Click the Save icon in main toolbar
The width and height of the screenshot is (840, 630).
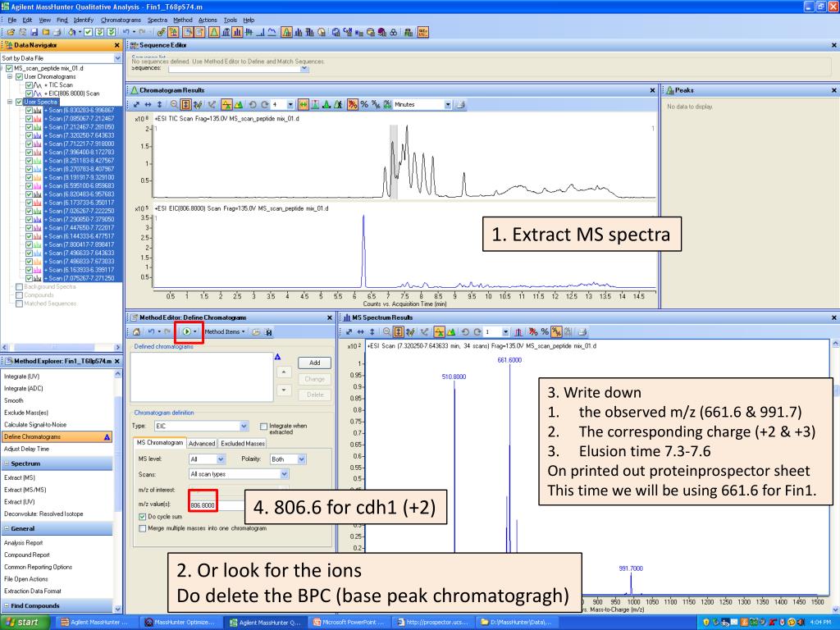tap(34, 32)
